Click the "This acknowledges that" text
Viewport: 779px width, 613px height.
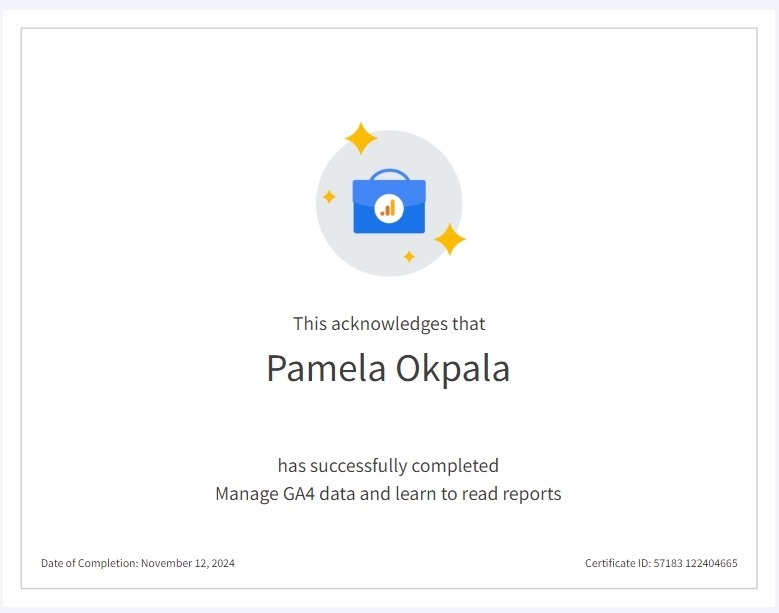(389, 324)
